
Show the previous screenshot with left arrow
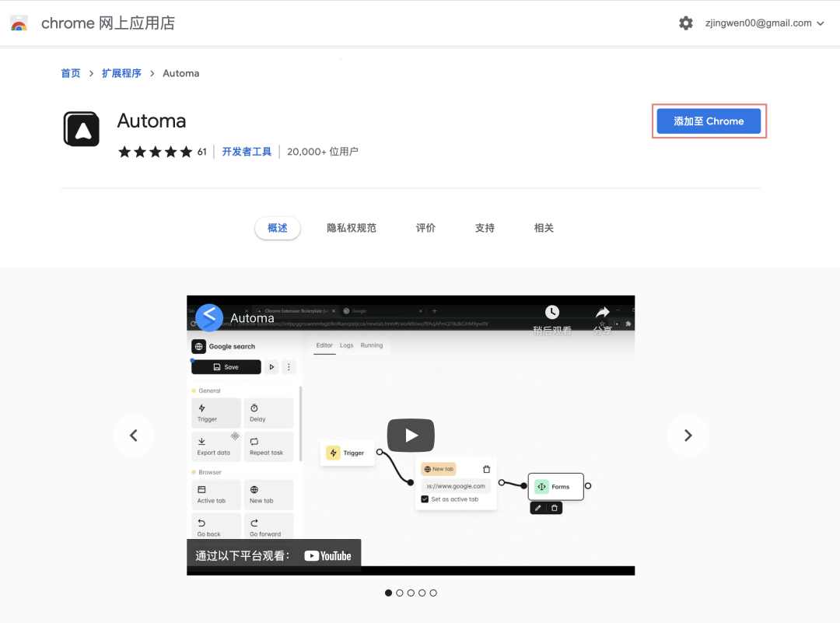tap(134, 436)
